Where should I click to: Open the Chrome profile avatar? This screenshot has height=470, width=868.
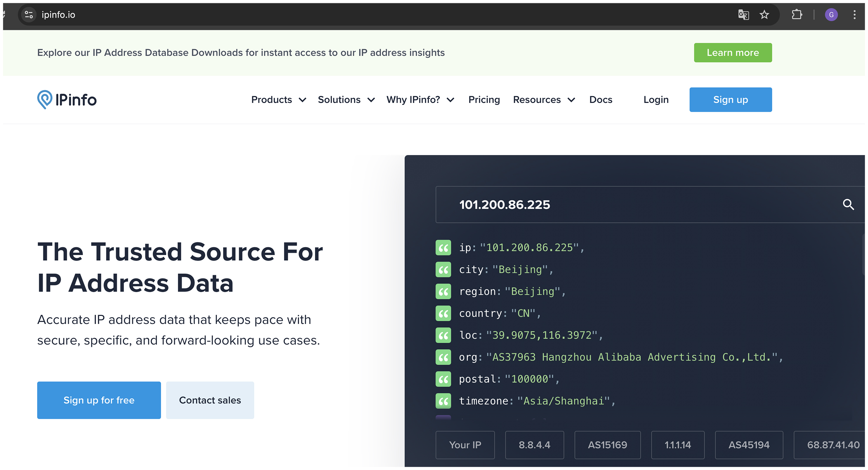click(831, 15)
